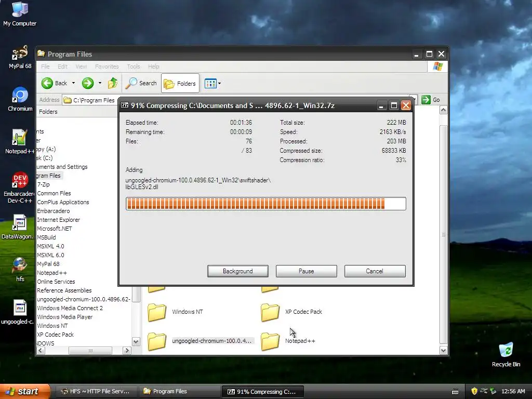The width and height of the screenshot is (532, 399).
Task: Launch hfs desktop icon
Action: [20, 270]
